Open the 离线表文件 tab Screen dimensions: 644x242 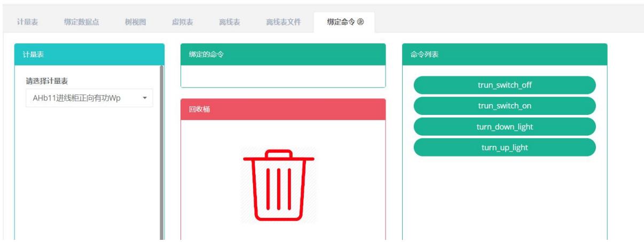pyautogui.click(x=284, y=22)
